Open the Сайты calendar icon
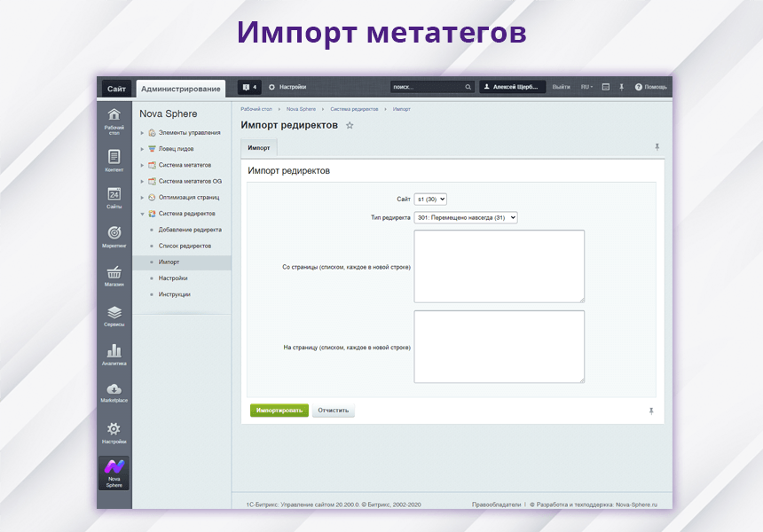 114,194
